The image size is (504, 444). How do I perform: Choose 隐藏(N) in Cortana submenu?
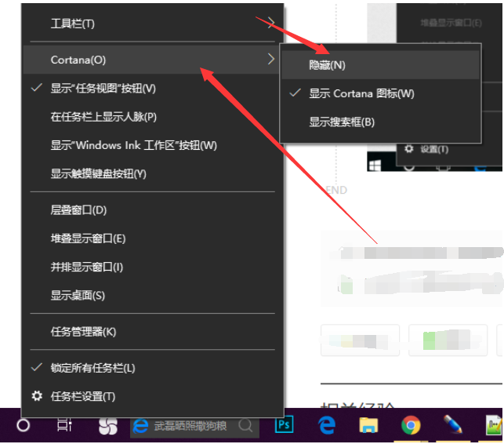pyautogui.click(x=327, y=65)
